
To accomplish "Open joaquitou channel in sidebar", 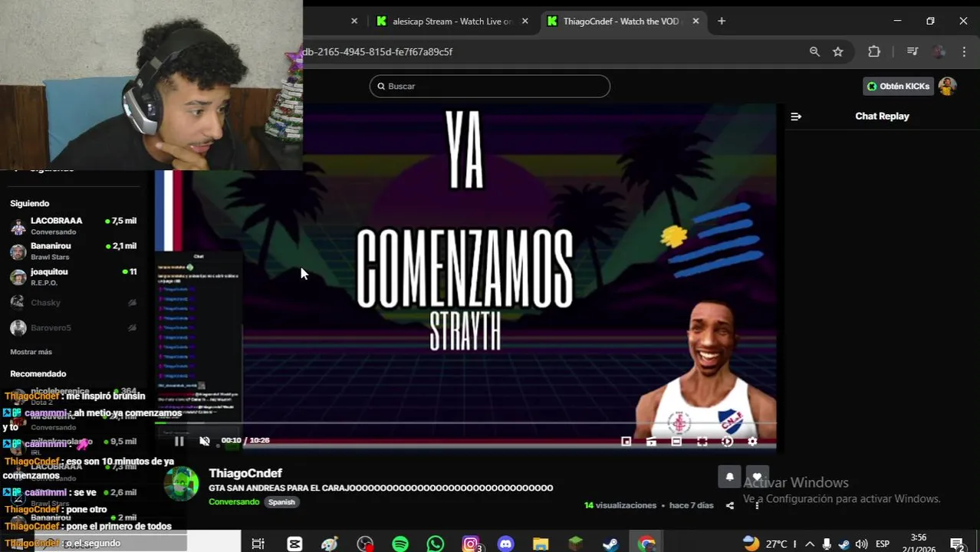I will [x=74, y=277].
